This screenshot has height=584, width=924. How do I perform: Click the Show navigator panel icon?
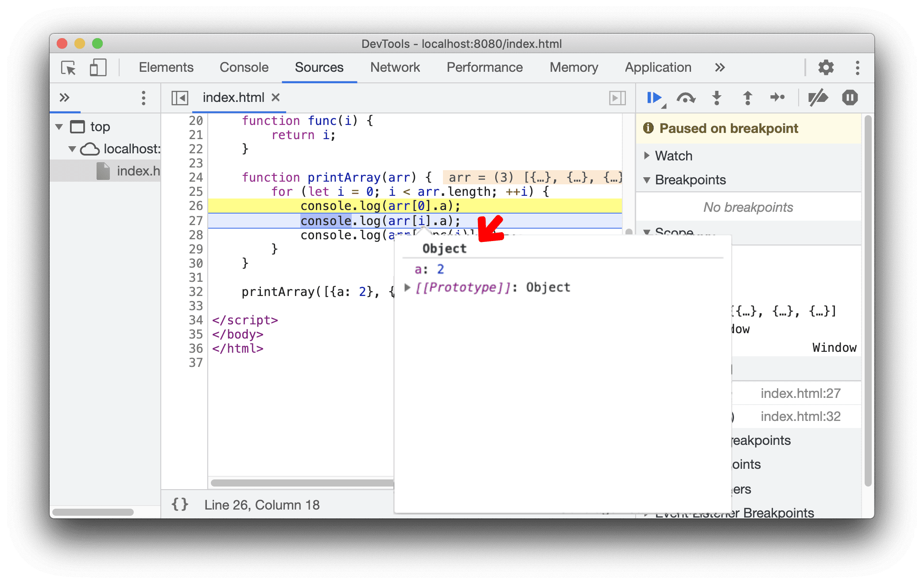pos(179,97)
